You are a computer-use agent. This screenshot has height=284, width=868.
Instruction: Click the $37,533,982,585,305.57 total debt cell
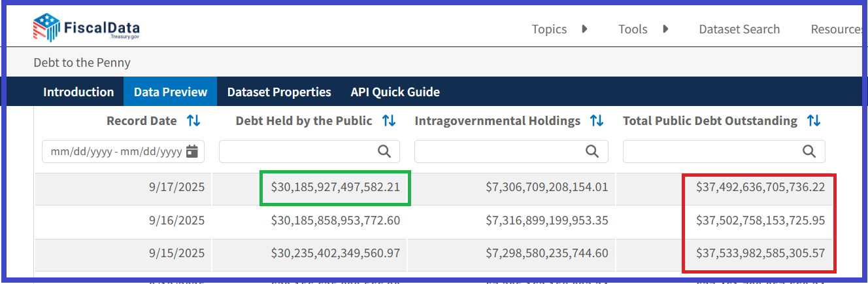click(760, 253)
